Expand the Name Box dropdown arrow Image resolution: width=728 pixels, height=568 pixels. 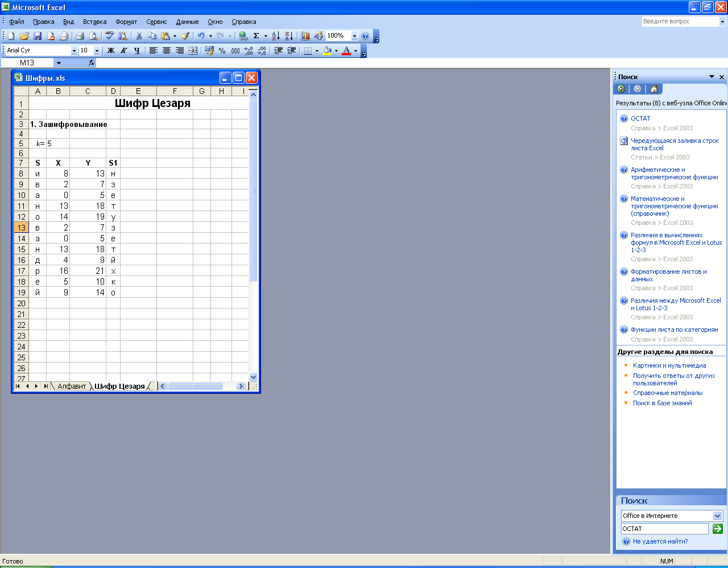coord(59,63)
